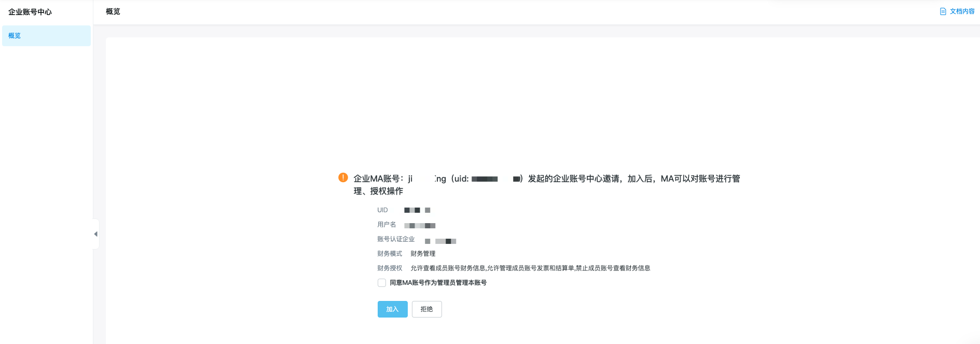Click the document icon beside 文档内容
The height and width of the screenshot is (344, 980).
click(943, 11)
